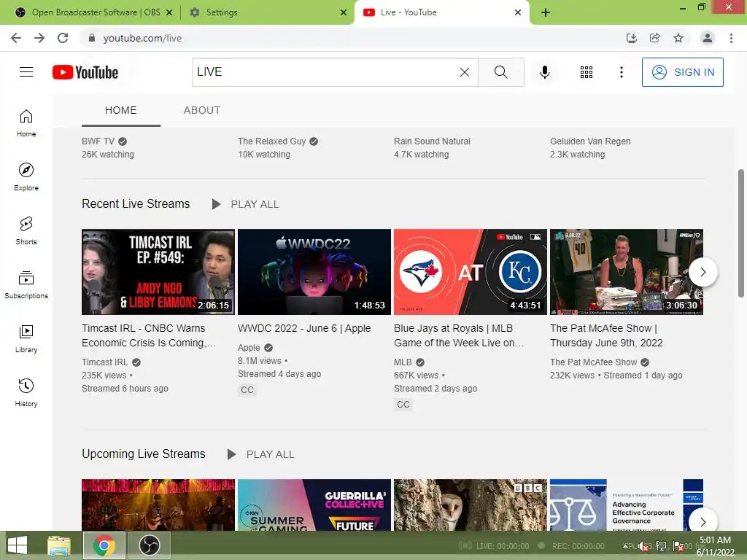Open OBS Studio from the taskbar
Viewport: 747px width, 560px height.
coord(149,545)
